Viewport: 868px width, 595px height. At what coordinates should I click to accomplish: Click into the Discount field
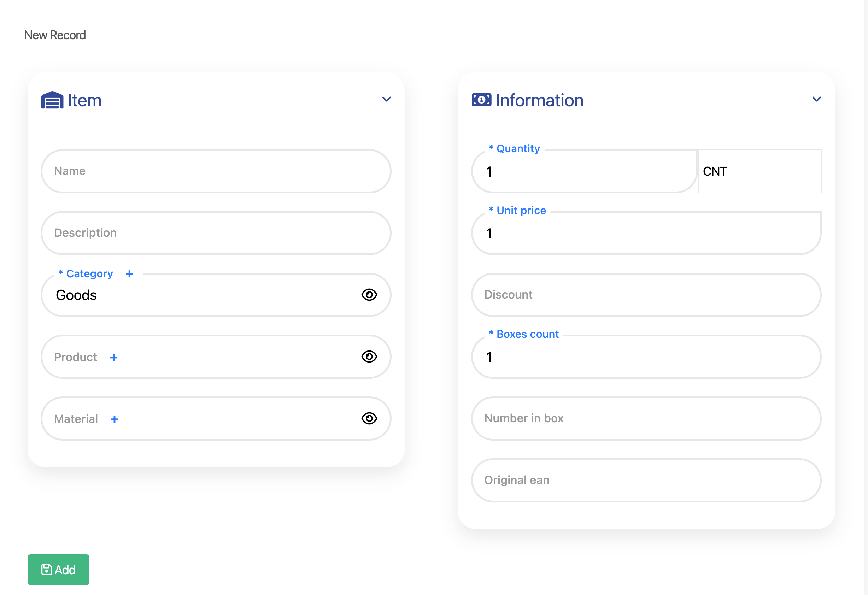coord(646,295)
